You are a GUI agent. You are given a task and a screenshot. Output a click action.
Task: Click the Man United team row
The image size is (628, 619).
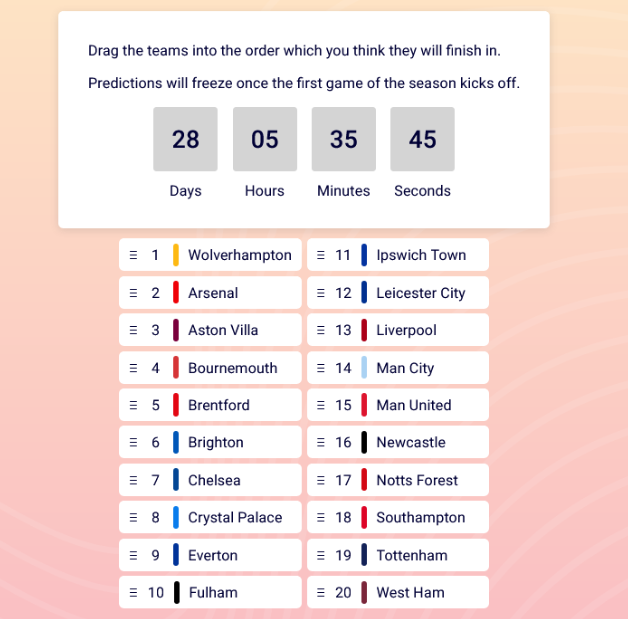pos(398,405)
